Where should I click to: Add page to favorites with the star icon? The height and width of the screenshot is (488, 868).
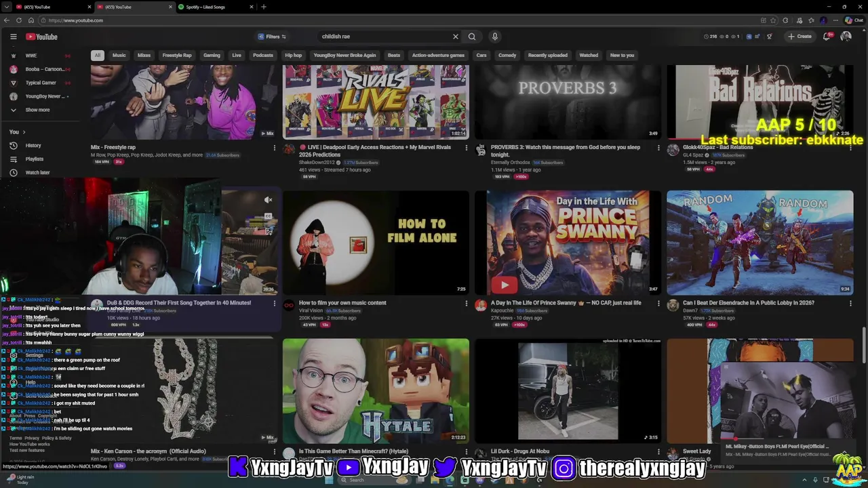tap(773, 20)
